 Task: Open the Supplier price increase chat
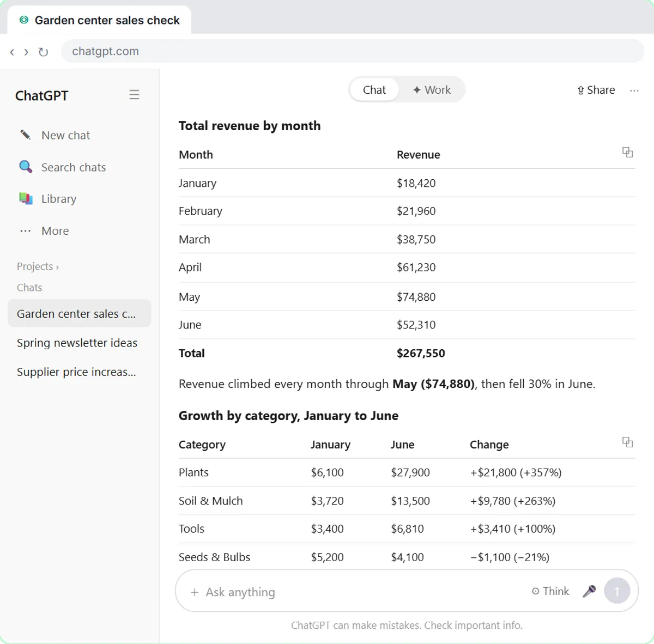(79, 372)
